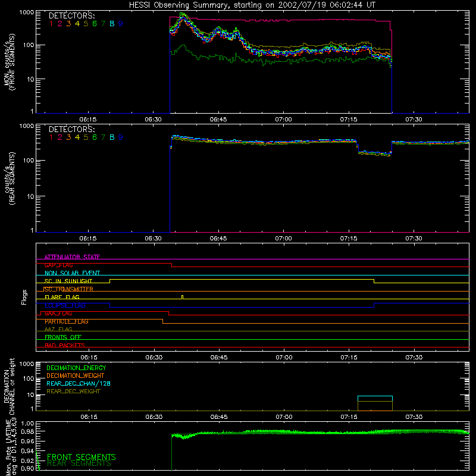
Task: Click the DECIMATION CHANNEL or weight axis title
Action: pyautogui.click(x=10, y=386)
